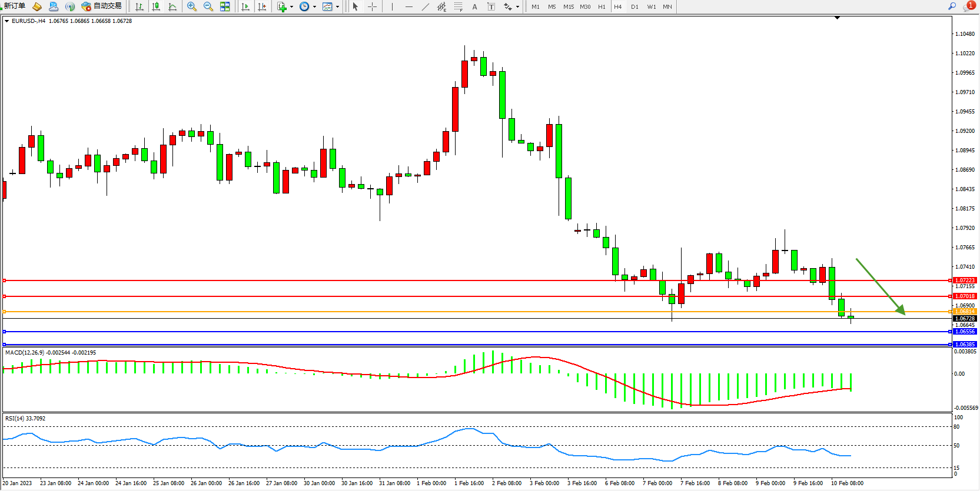Switch to the D1 timeframe
980x491 pixels.
tap(634, 6)
